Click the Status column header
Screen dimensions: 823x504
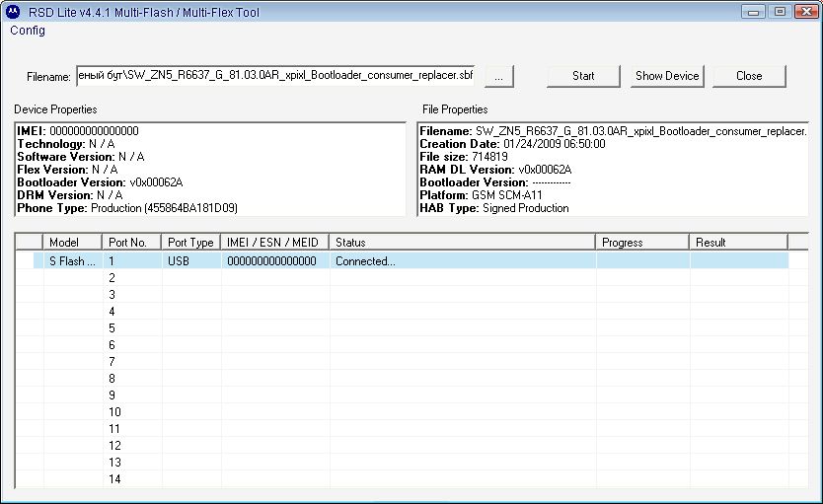[463, 243]
